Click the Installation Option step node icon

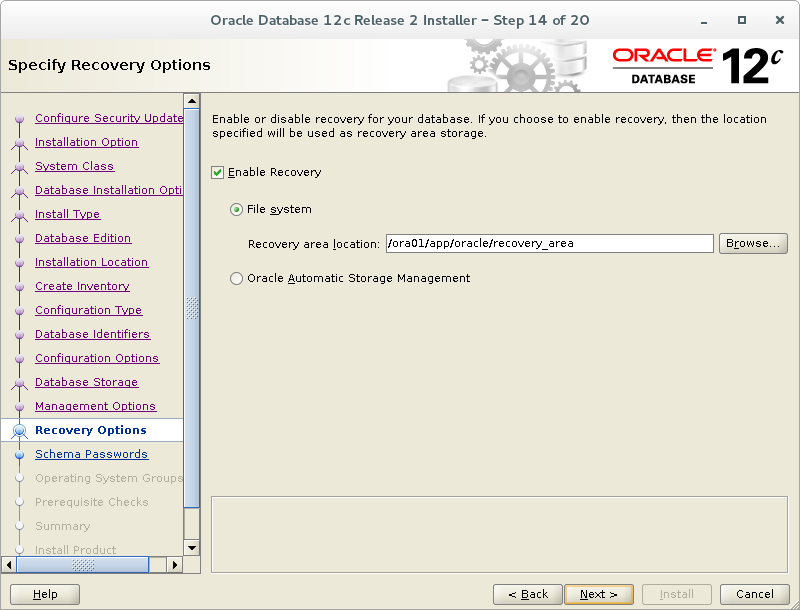click(19, 143)
